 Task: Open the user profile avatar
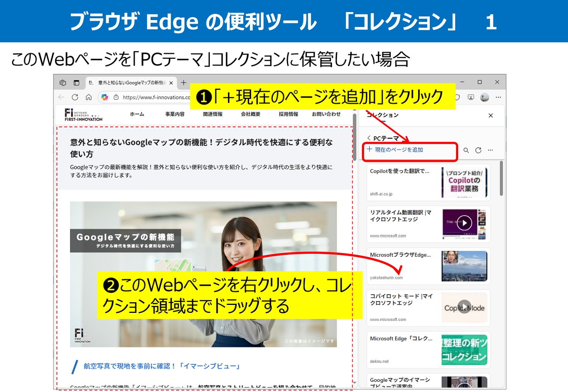(x=484, y=97)
